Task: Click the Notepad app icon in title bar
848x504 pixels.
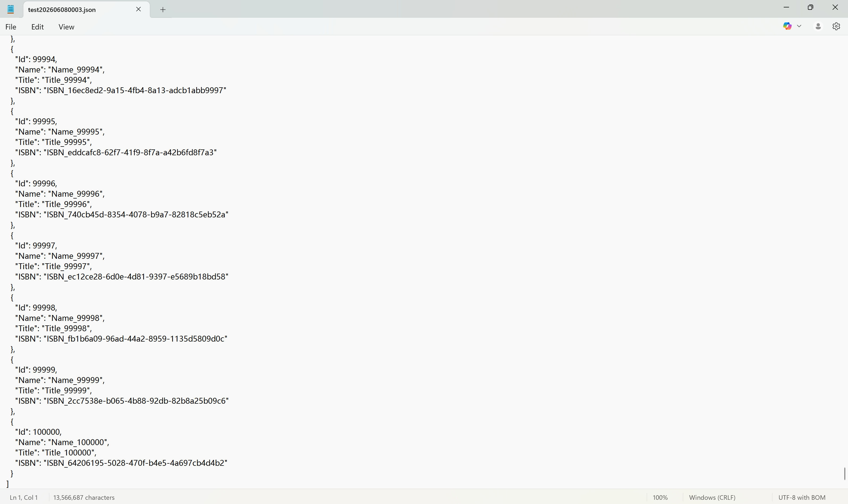Action: click(11, 9)
